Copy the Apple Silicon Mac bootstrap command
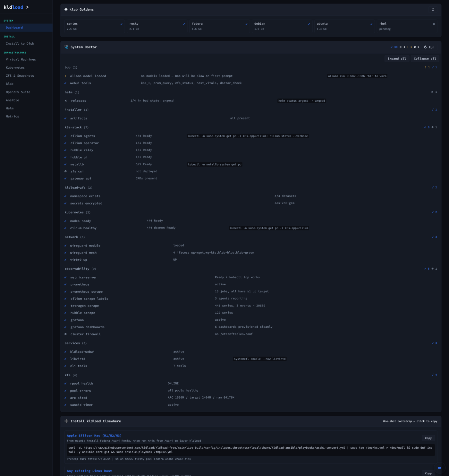The width and height of the screenshot is (449, 476). (428, 438)
